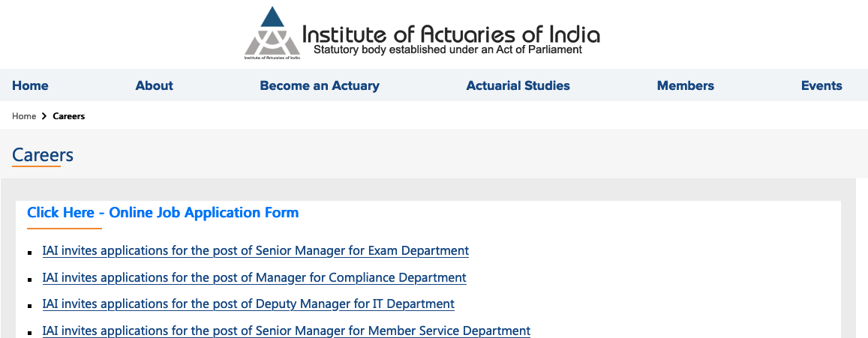The image size is (868, 338).
Task: Click the Careers breadcrumb item
Action: [69, 116]
